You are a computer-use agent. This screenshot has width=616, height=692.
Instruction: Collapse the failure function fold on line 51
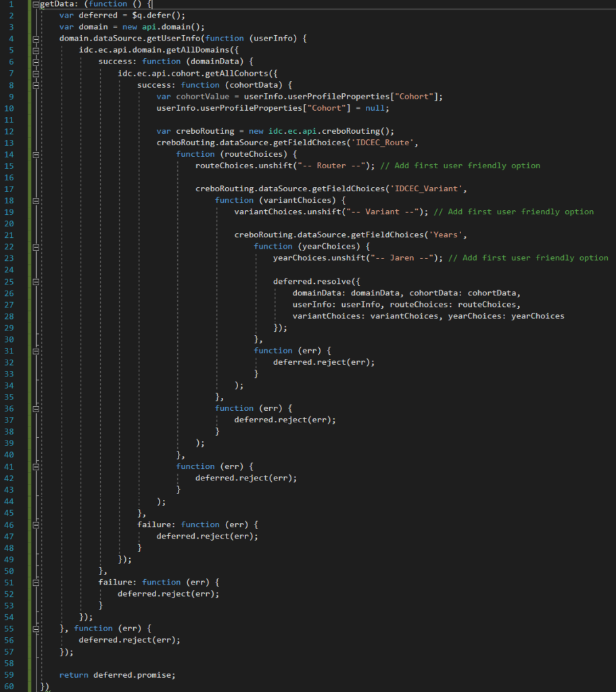[x=36, y=583]
